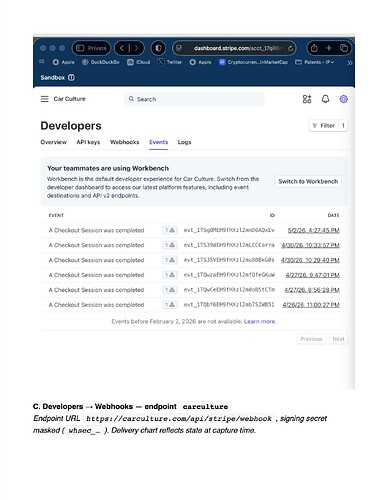Screen dimensions: 388x500
Task: Click the privacy shield icon
Action: (x=158, y=48)
